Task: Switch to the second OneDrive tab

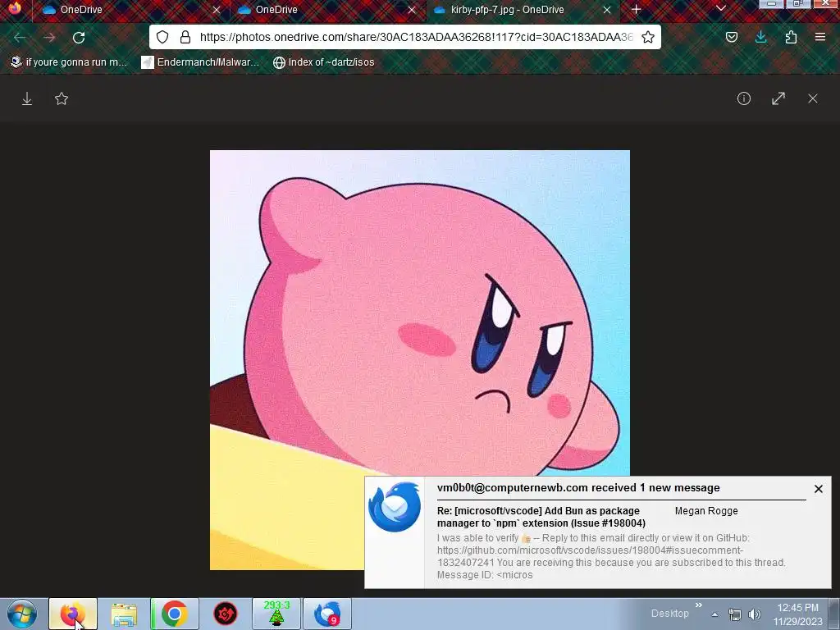Action: pos(326,10)
